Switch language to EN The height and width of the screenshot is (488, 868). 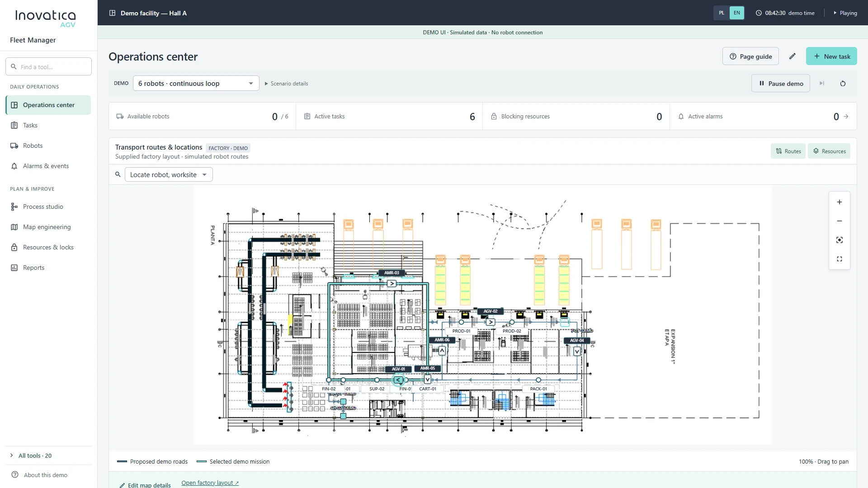737,13
